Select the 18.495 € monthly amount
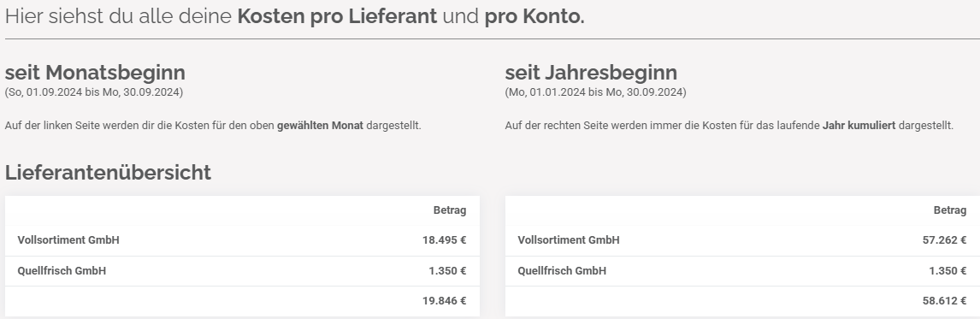The width and height of the screenshot is (980, 319). point(444,240)
